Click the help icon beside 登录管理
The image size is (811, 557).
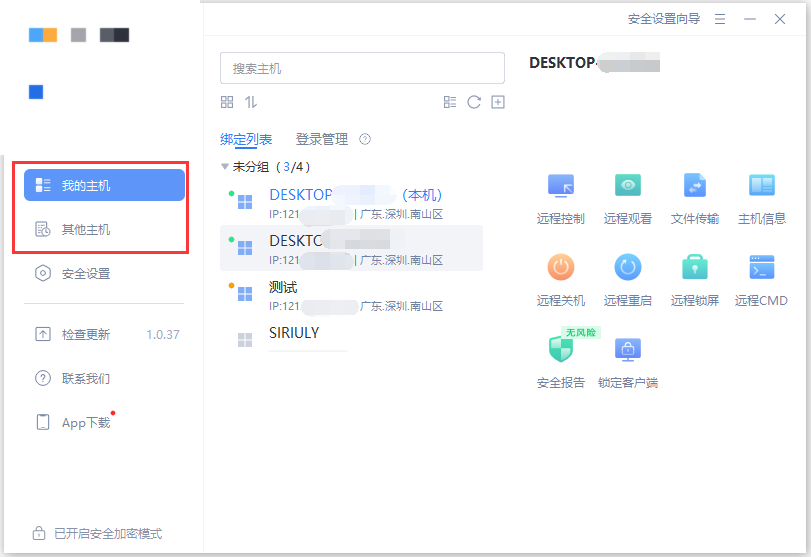[x=365, y=139]
